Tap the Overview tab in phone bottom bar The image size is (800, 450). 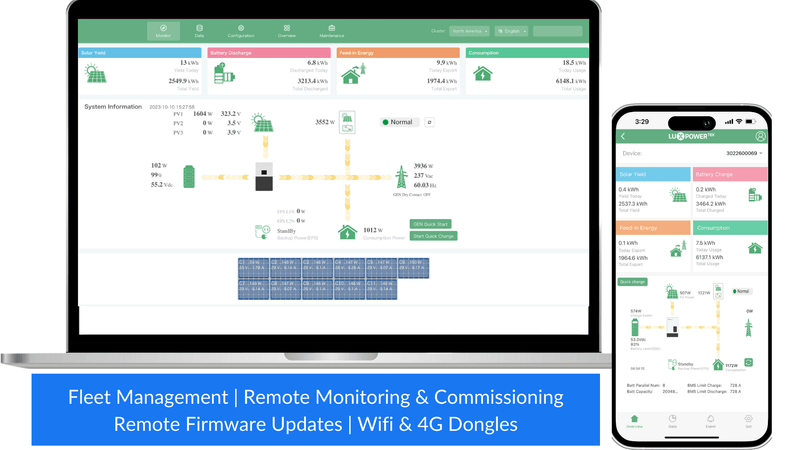point(634,421)
